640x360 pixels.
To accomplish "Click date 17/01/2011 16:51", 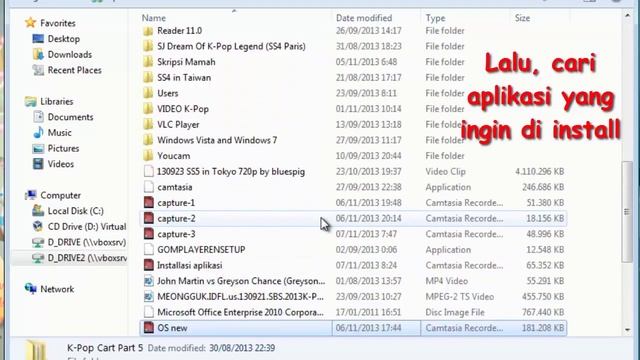I will [x=368, y=312].
